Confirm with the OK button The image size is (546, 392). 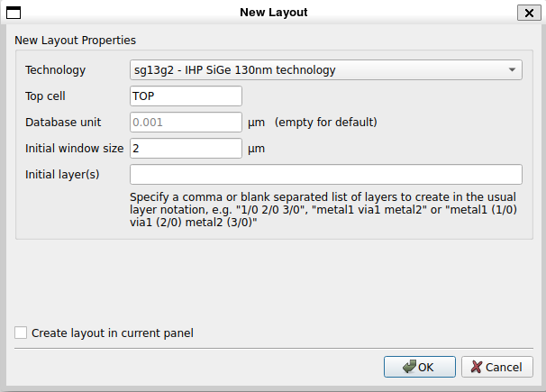[419, 367]
